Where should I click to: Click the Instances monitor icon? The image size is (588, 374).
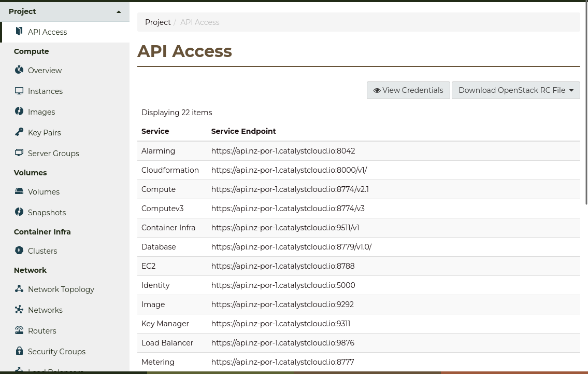[19, 90]
